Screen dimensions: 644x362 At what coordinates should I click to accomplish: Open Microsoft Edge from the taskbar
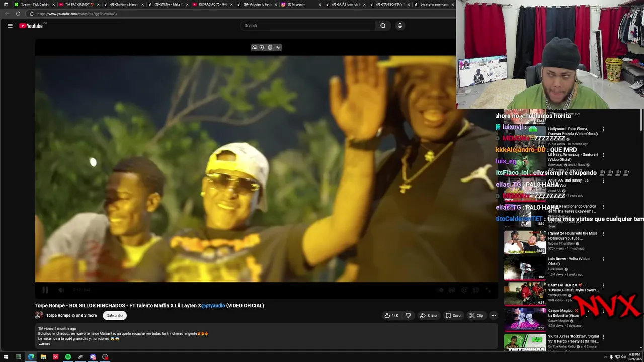(31, 357)
